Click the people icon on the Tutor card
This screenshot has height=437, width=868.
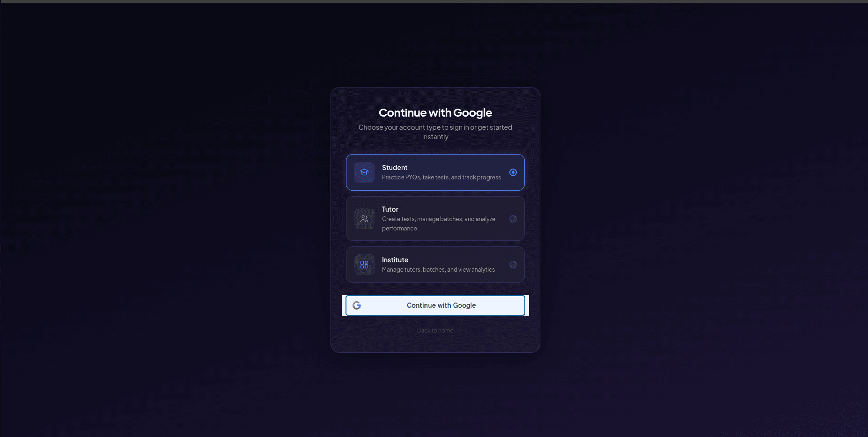point(364,218)
